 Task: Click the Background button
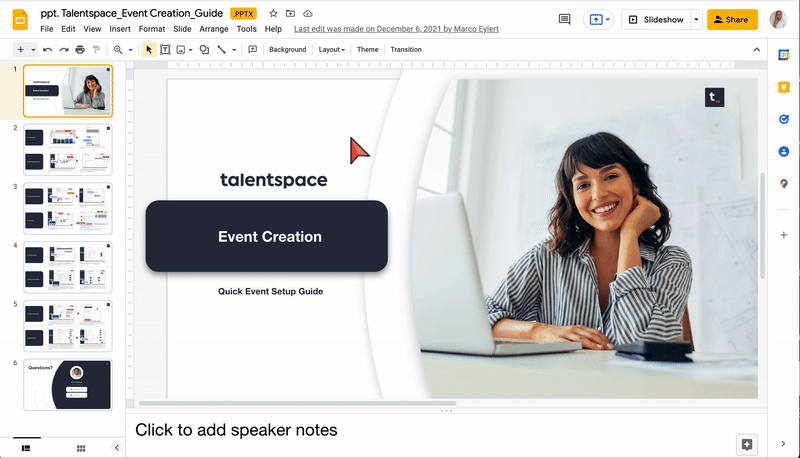[x=288, y=49]
